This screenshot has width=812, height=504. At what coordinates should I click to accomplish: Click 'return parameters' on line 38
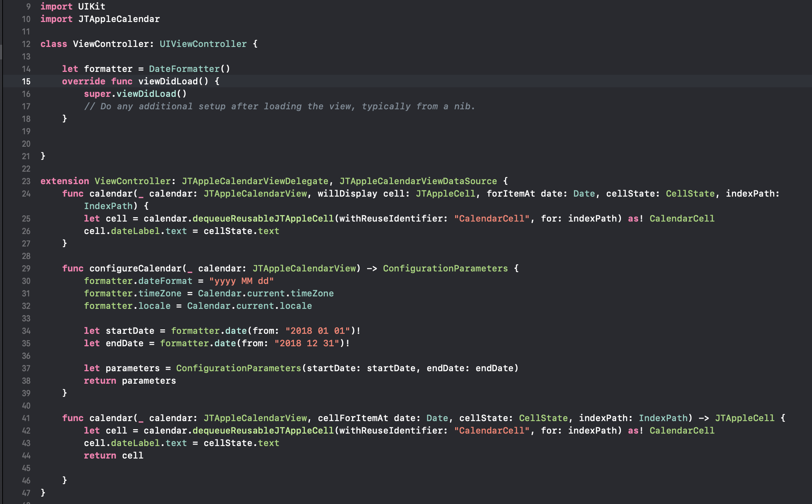point(130,381)
